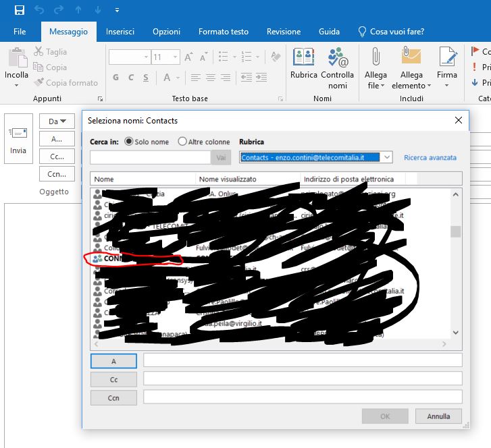Open the Ricerca avanzata link
Image resolution: width=491 pixels, height=448 pixels.
click(430, 158)
